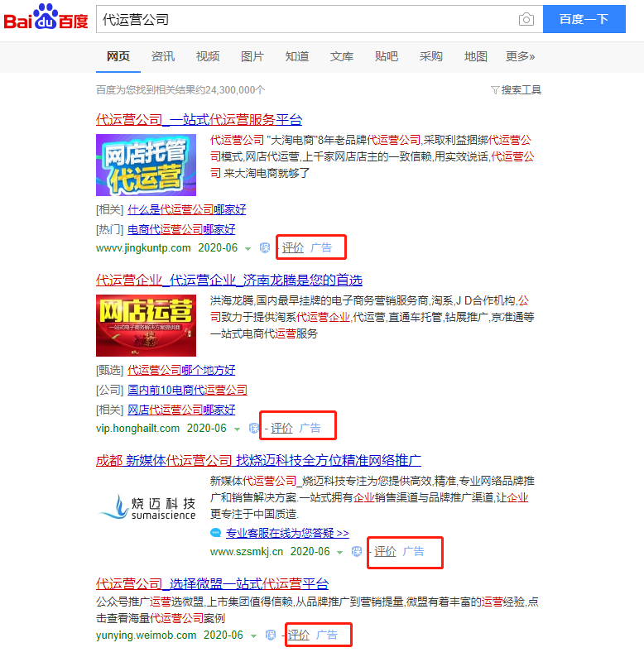Open link 专业客服在线为您答疑 >>

pos(287,534)
